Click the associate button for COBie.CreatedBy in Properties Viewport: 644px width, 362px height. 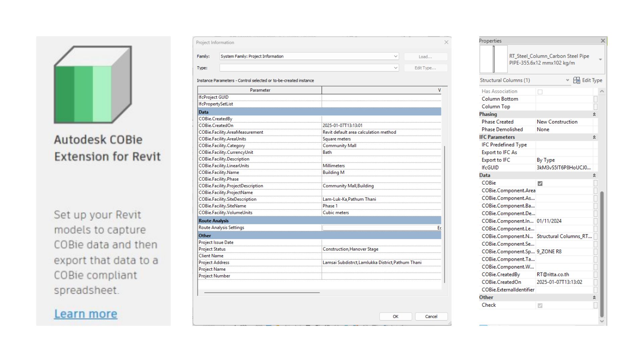tap(595, 275)
